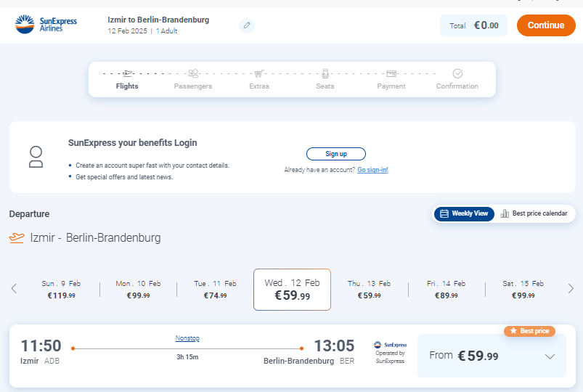Image resolution: width=583 pixels, height=392 pixels.
Task: Select Sat 15 Feb €99.99 date
Action: pos(523,290)
